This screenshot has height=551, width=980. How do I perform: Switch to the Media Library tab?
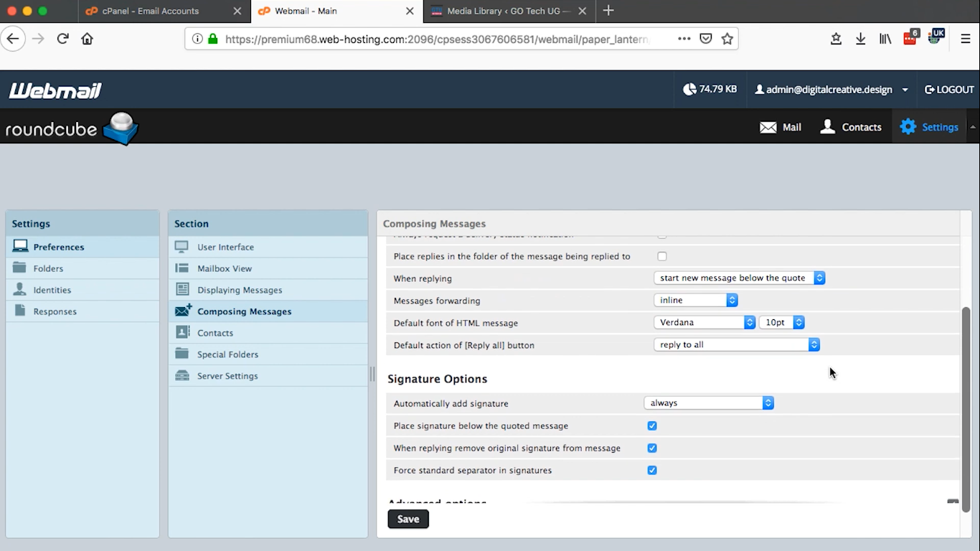(x=509, y=11)
